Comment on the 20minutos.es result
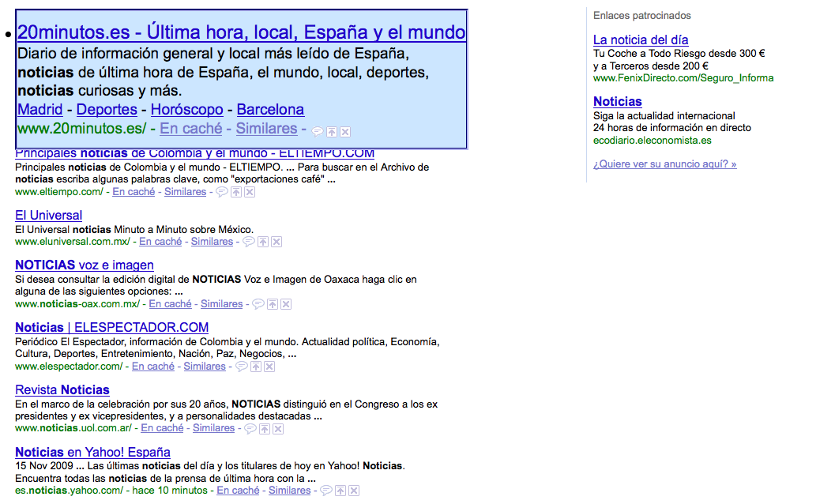The image size is (820, 504). 318,132
